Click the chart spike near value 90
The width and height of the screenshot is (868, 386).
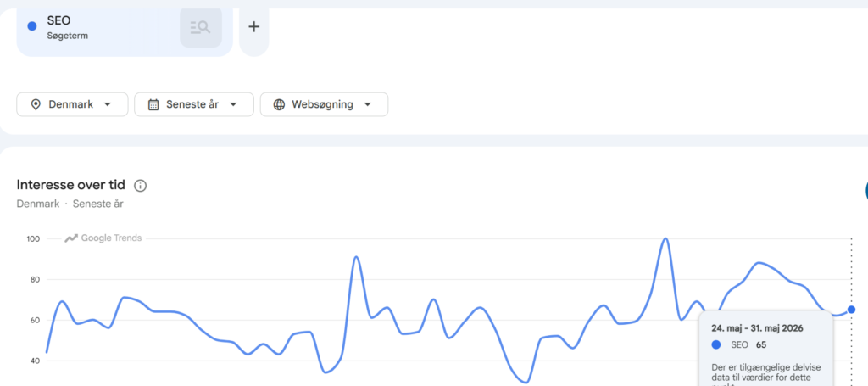click(x=356, y=258)
